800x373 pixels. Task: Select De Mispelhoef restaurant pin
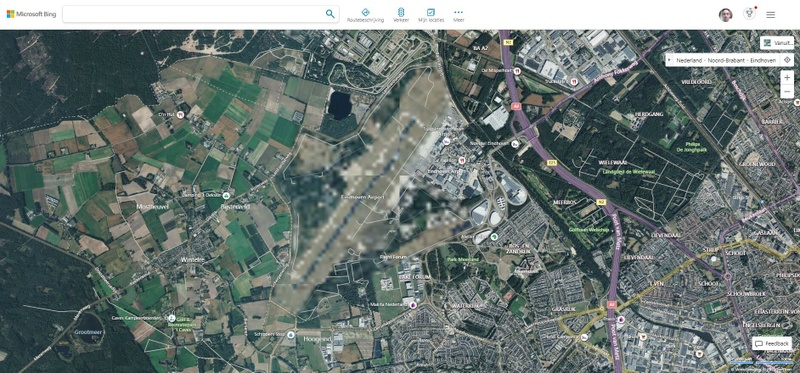[x=517, y=71]
